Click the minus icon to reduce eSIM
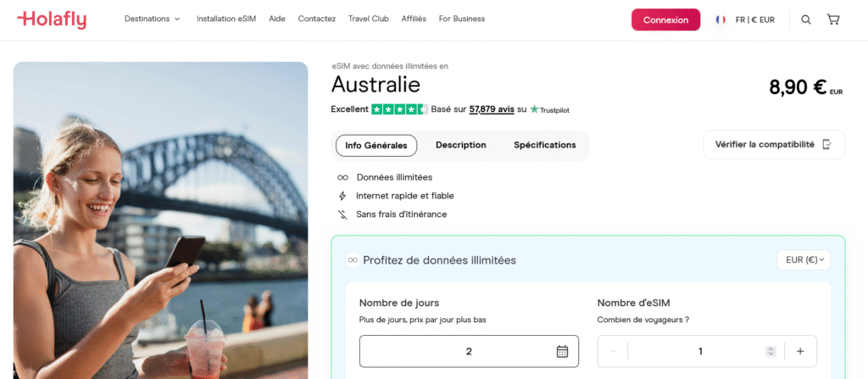 (613, 351)
